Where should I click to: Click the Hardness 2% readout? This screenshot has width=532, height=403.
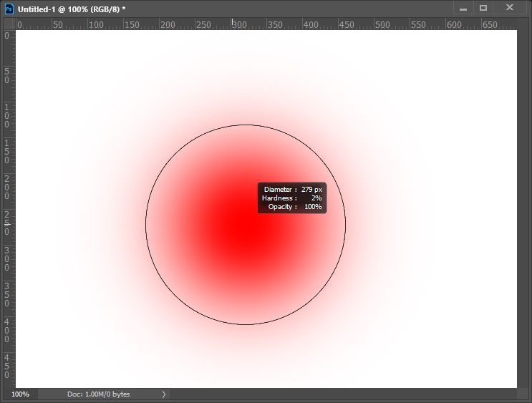pyautogui.click(x=292, y=198)
